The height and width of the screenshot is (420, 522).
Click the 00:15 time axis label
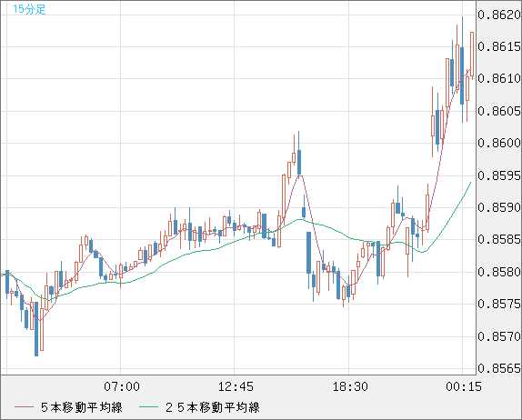pos(464,386)
